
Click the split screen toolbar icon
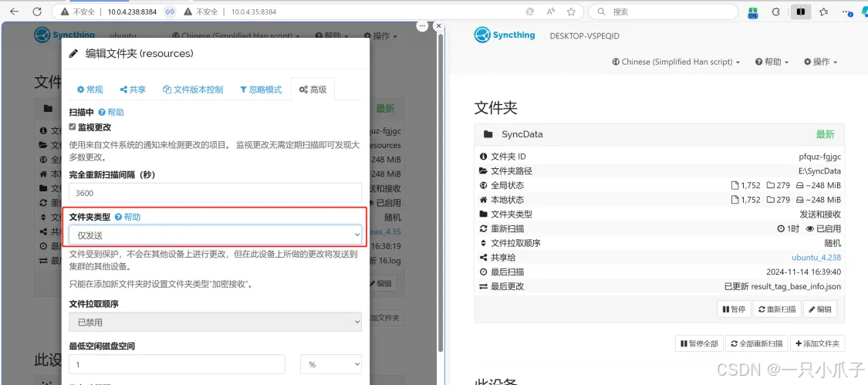coord(800,12)
